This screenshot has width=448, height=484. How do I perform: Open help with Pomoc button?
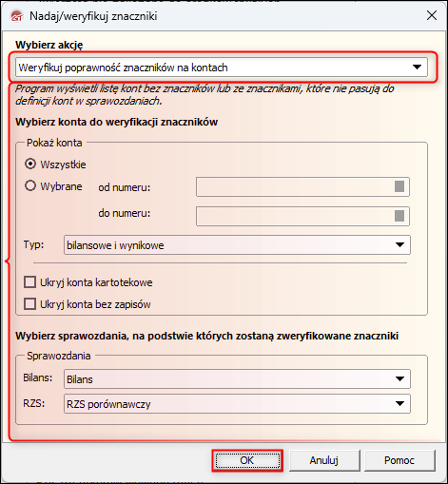pos(399,460)
